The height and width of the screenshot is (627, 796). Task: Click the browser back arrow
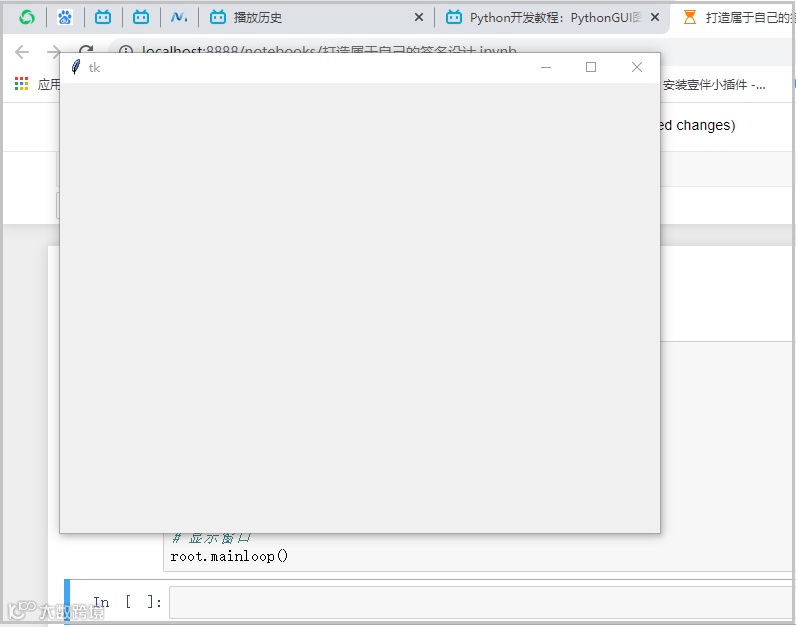[22, 52]
